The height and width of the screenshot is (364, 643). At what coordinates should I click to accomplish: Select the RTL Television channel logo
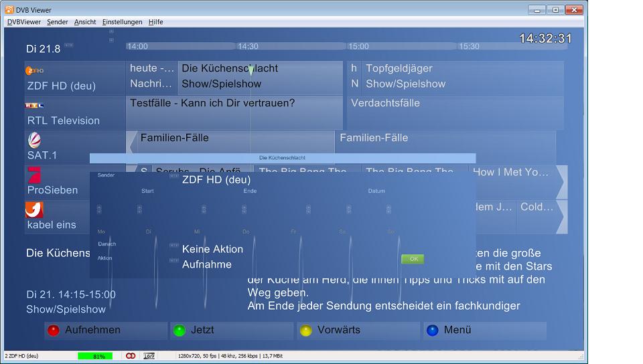point(35,105)
